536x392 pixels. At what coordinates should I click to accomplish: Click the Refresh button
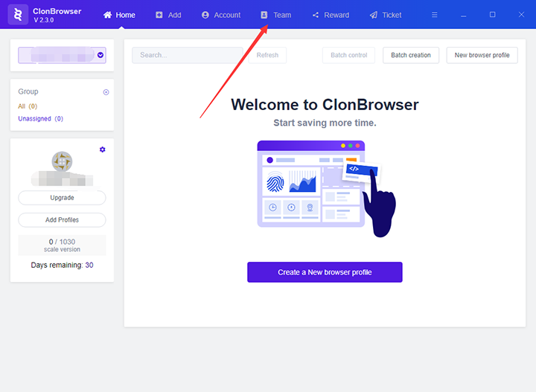[267, 55]
